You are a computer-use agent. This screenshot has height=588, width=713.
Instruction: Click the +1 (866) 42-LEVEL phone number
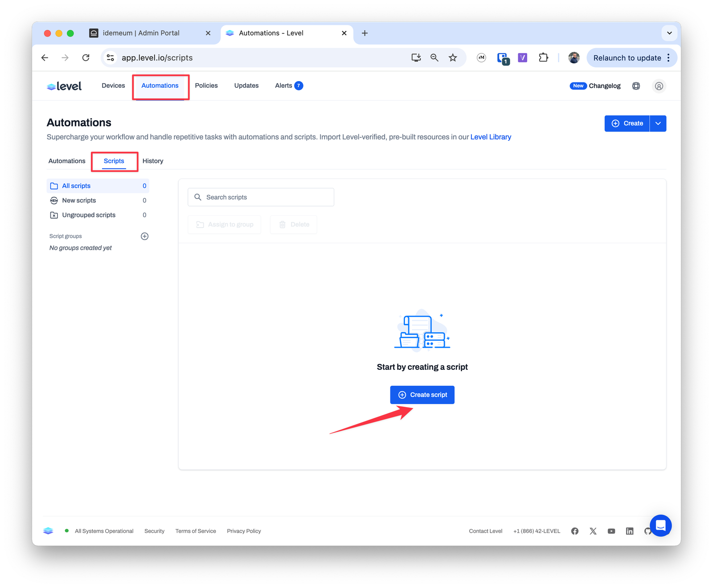[x=537, y=531]
